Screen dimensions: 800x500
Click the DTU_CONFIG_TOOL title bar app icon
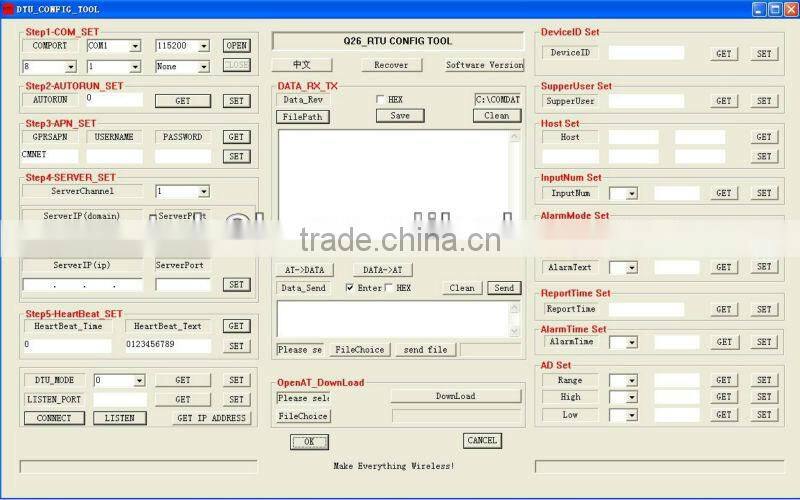tap(8, 9)
